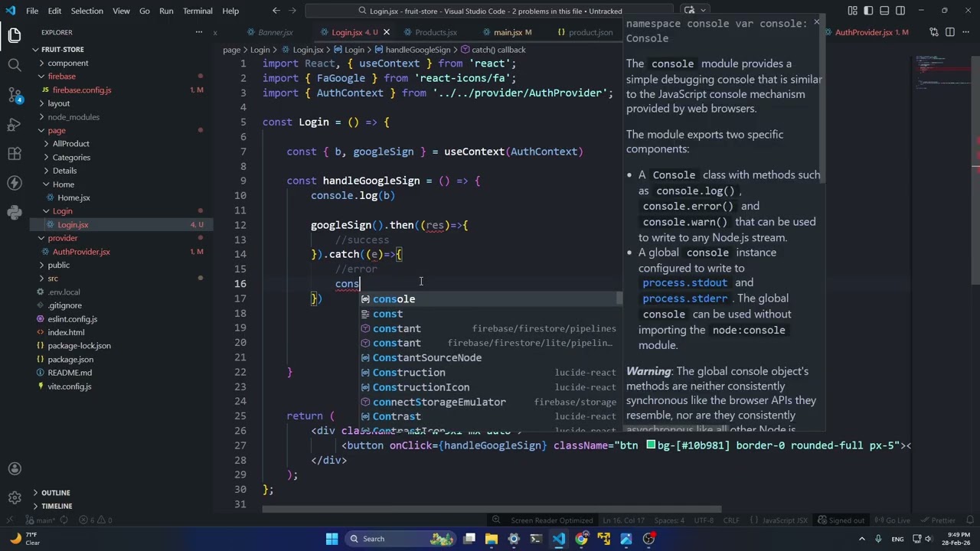
Task: Close the Login.jsx tab
Action: click(386, 32)
